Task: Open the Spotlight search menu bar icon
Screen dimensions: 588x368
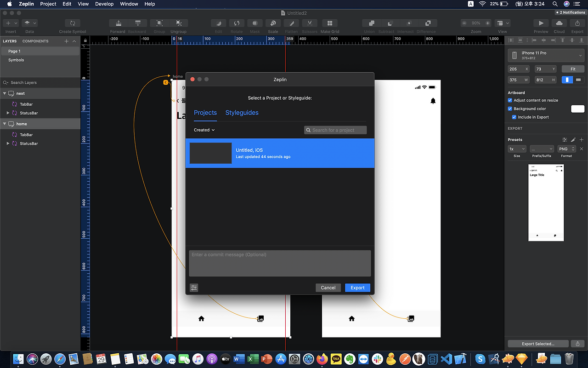Action: [555, 4]
